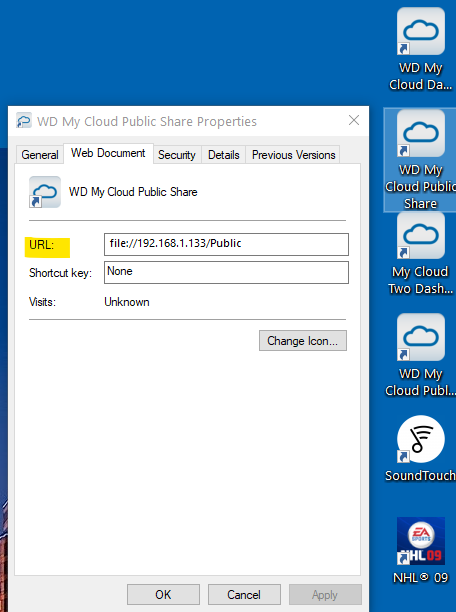Select the SoundTouch desktop shortcut
This screenshot has width=456, height=612.
point(421,449)
